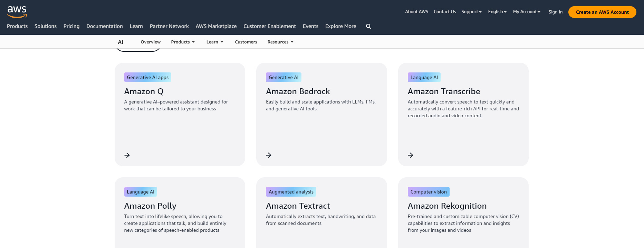The height and width of the screenshot is (248, 644).
Task: Open the Amazon Polly title
Action: pyautogui.click(x=150, y=206)
